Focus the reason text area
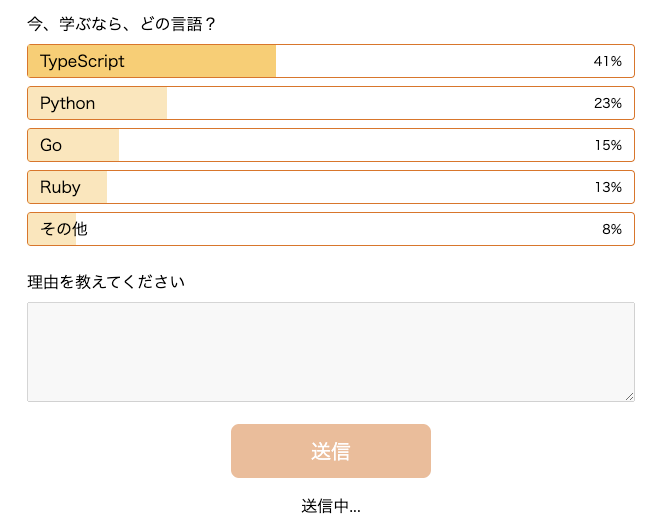The height and width of the screenshot is (526, 645). pyautogui.click(x=330, y=351)
